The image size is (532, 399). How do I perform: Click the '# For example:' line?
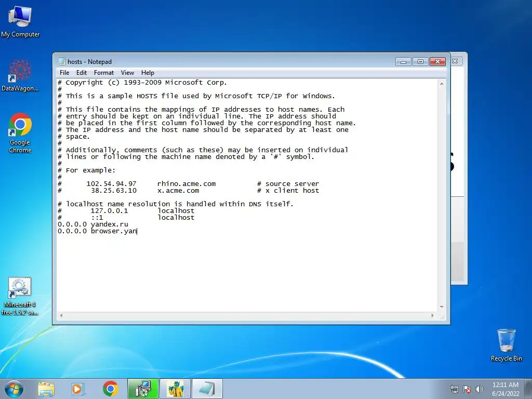coord(87,170)
